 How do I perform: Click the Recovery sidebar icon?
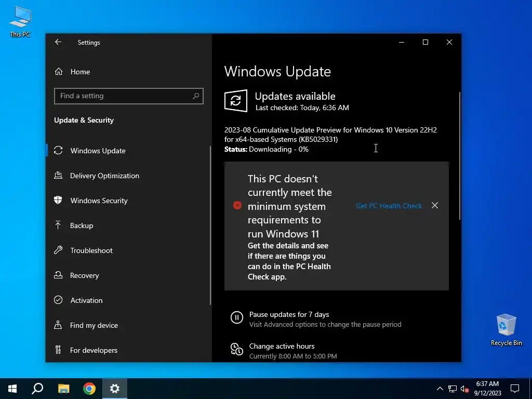(58, 275)
